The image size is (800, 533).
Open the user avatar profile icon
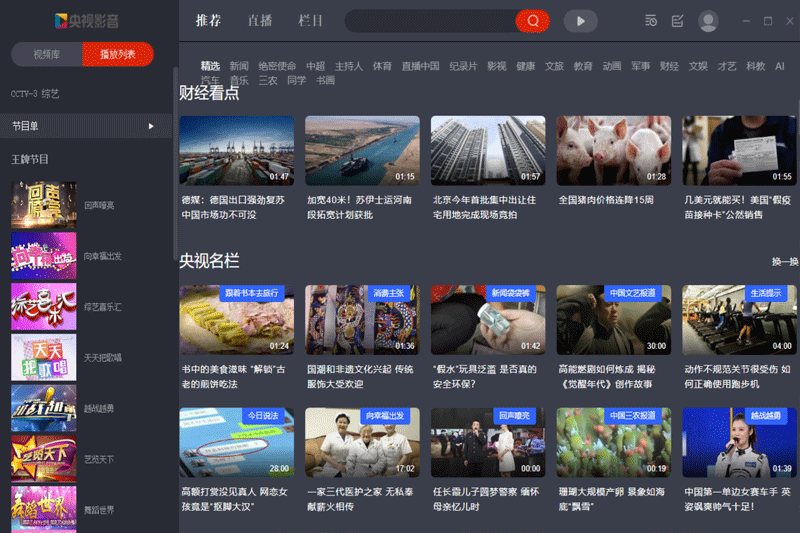click(708, 21)
